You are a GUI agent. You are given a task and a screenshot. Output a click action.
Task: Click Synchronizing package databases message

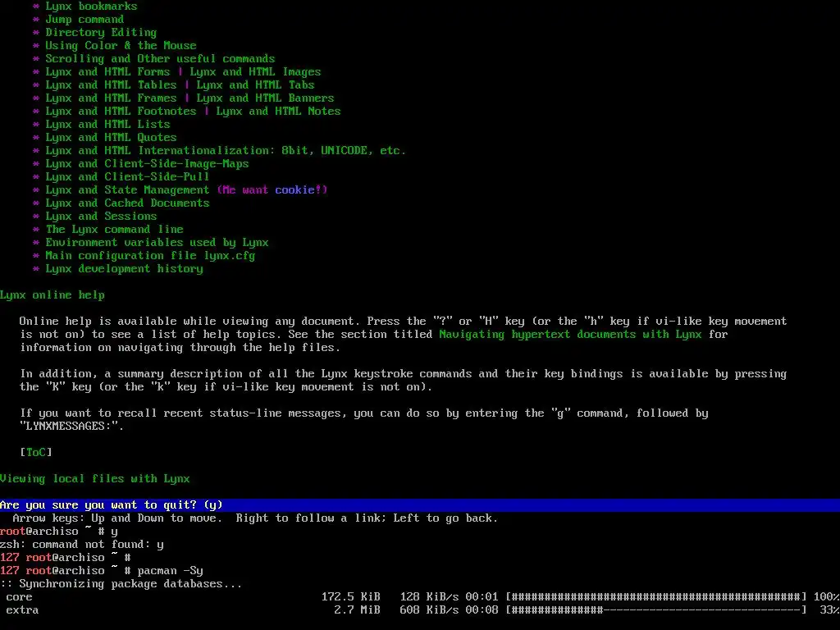coord(121,584)
